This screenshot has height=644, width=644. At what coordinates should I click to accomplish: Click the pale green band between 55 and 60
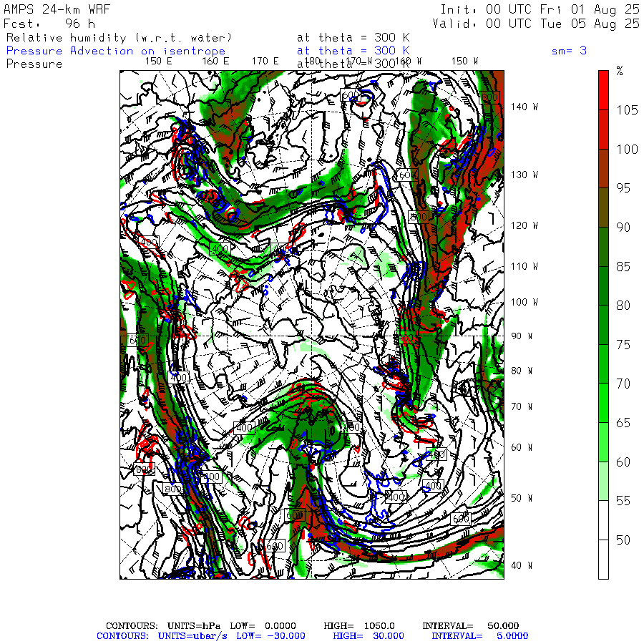click(603, 481)
